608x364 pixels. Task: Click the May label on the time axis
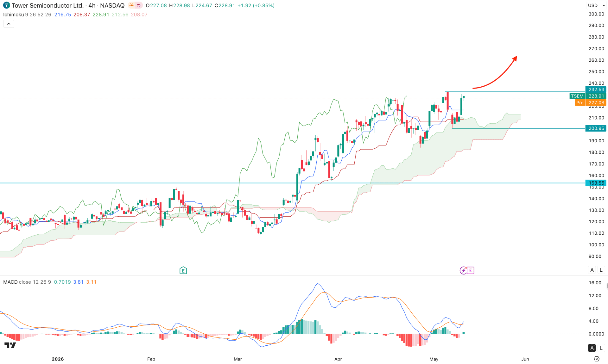[x=434, y=359]
